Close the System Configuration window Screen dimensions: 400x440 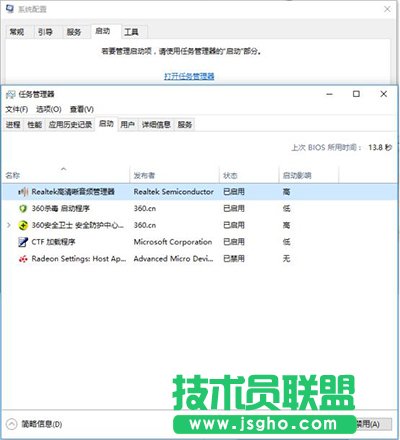pos(387,9)
